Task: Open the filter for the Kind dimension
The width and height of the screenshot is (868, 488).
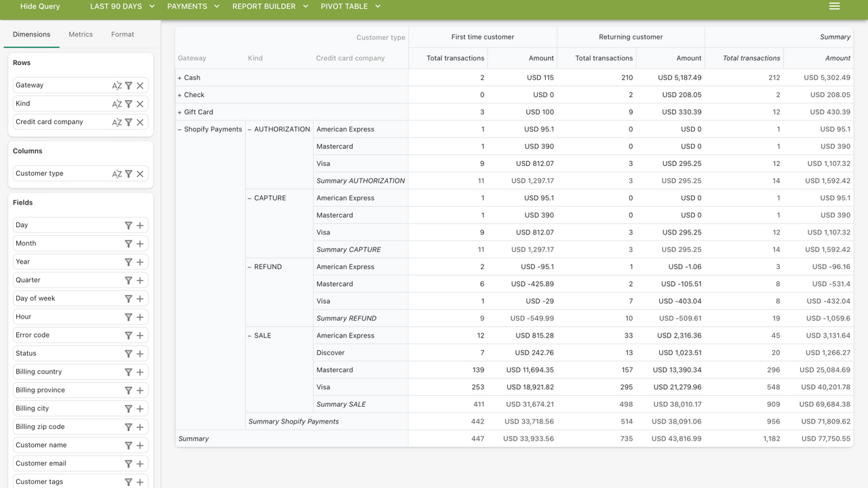Action: 128,103
